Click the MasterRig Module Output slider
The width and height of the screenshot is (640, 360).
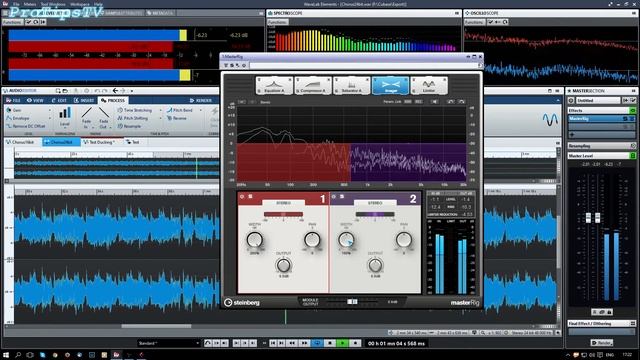(352, 302)
